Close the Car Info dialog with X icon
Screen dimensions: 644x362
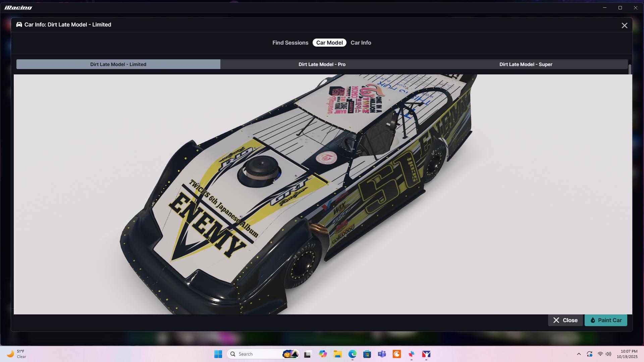coord(624,25)
